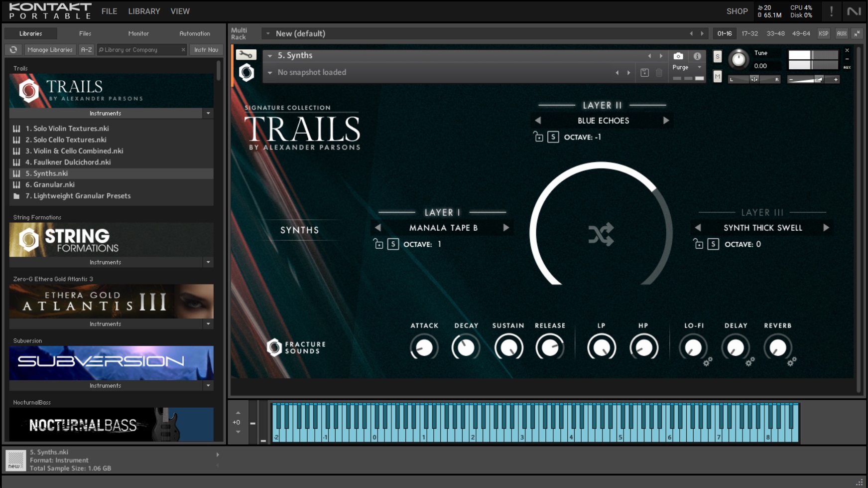Expand Ethera Gold Atlantis Instruments dropdown
This screenshot has width=868, height=488.
(208, 324)
